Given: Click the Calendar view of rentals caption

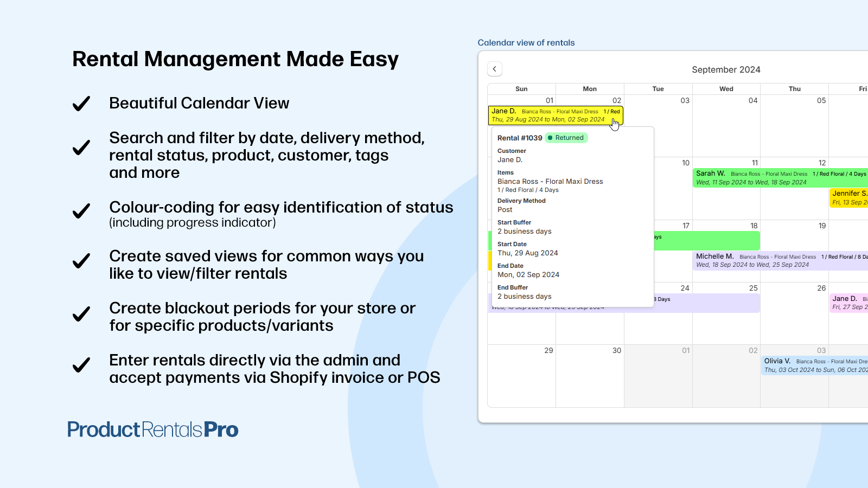Looking at the screenshot, I should (526, 42).
